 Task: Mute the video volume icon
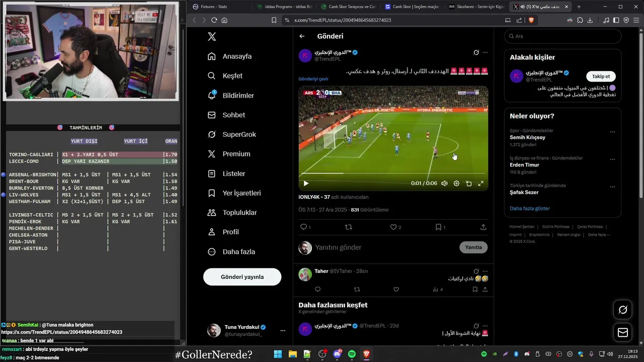click(444, 184)
